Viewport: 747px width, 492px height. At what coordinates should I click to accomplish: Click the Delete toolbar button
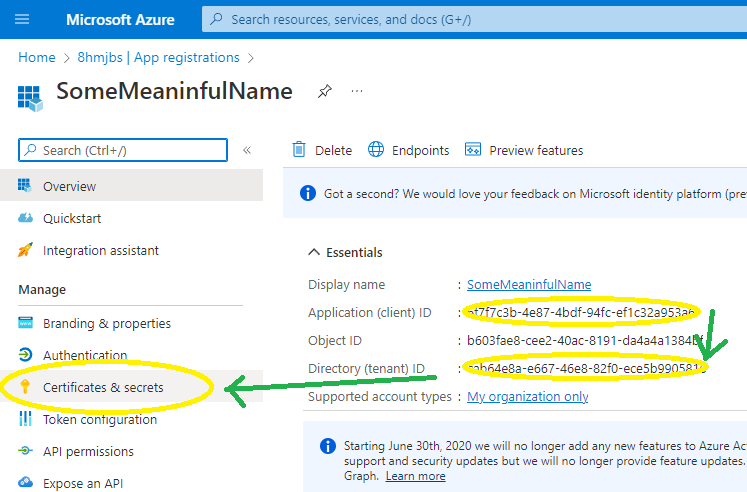pos(322,150)
